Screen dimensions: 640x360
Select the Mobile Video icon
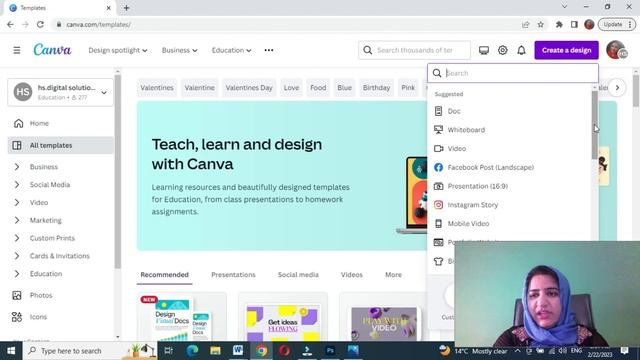[438, 224]
